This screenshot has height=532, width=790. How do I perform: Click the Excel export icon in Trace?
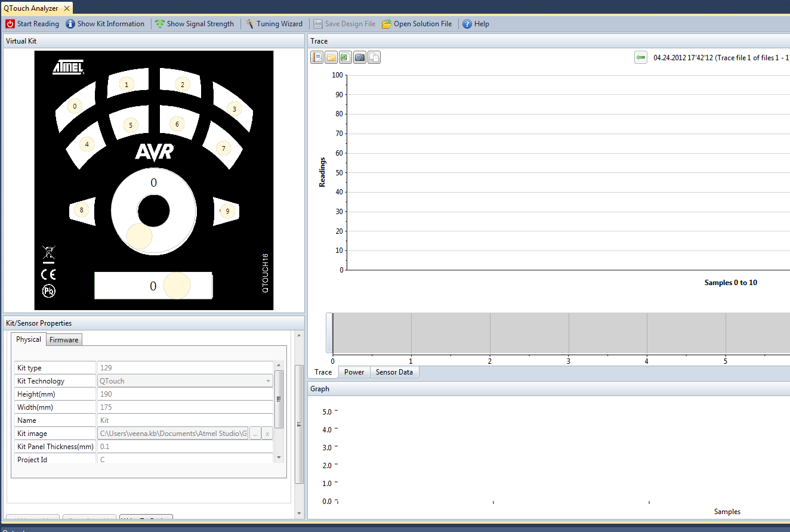[345, 57]
